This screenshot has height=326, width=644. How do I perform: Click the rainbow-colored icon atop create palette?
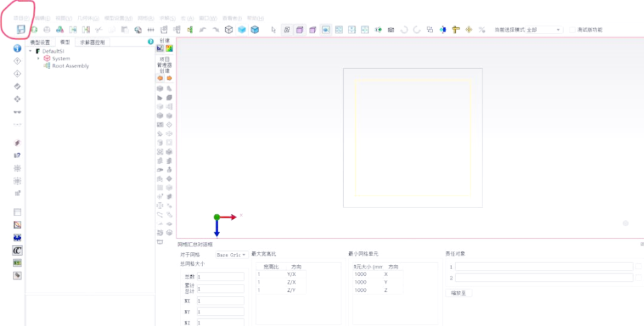point(170,48)
